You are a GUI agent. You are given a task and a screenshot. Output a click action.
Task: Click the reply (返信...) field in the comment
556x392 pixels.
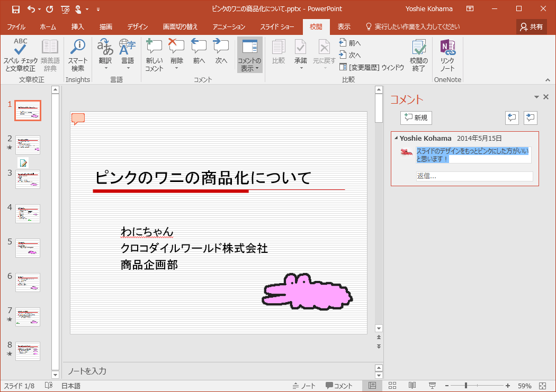tap(474, 176)
